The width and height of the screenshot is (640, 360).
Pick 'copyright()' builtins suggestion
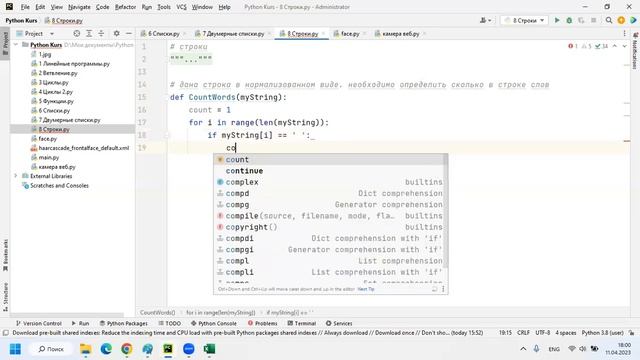click(330, 227)
